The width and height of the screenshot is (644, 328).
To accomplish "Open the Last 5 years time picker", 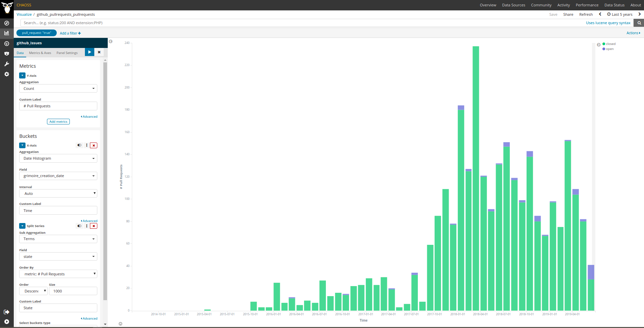I will pyautogui.click(x=620, y=14).
